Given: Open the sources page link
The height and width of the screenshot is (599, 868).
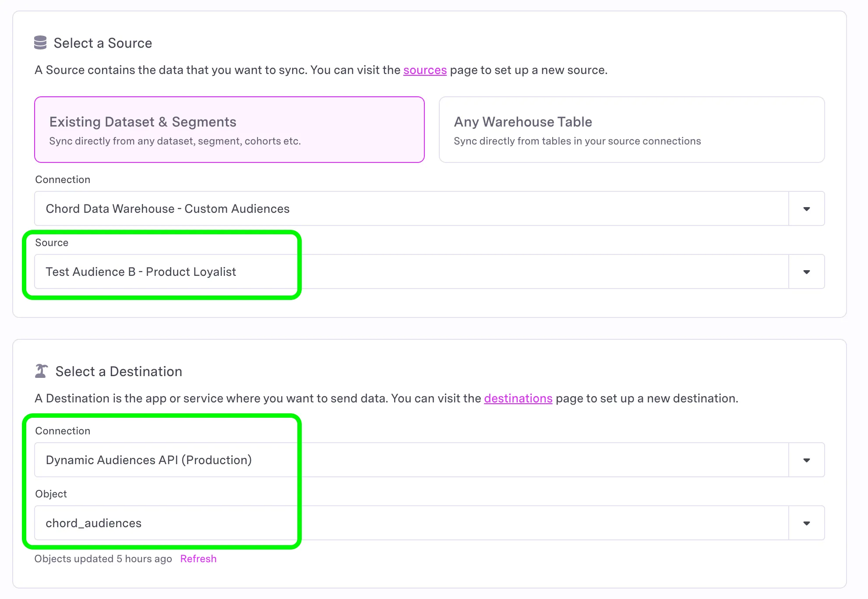Looking at the screenshot, I should [x=425, y=70].
